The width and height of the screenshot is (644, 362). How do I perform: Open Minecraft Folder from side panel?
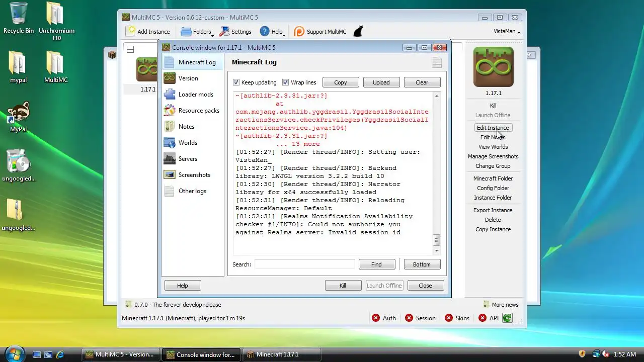pyautogui.click(x=493, y=178)
